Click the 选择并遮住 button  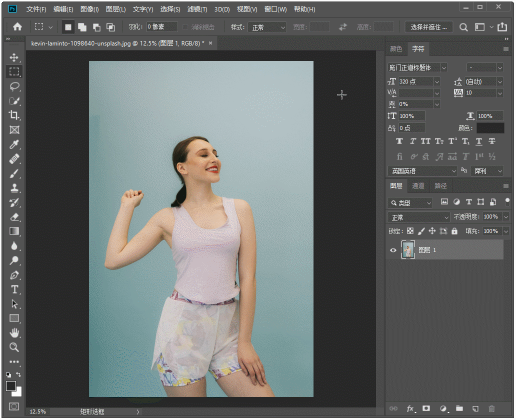[x=429, y=27]
